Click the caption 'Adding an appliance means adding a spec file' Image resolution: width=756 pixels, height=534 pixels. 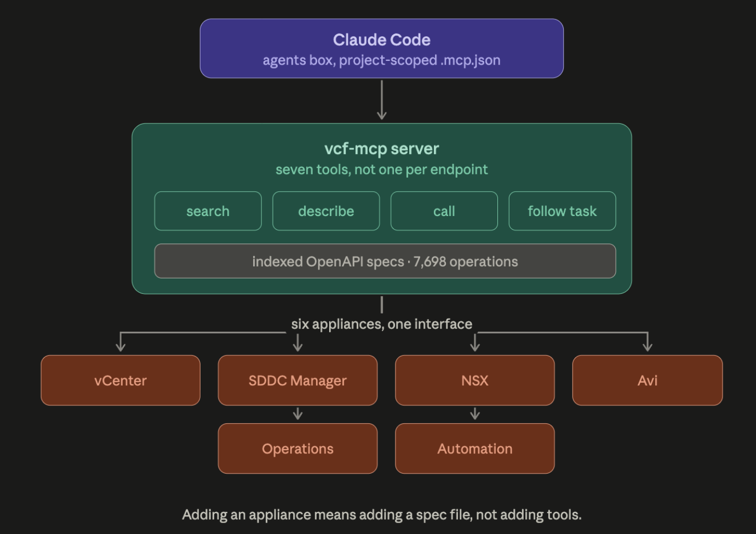pos(327,515)
